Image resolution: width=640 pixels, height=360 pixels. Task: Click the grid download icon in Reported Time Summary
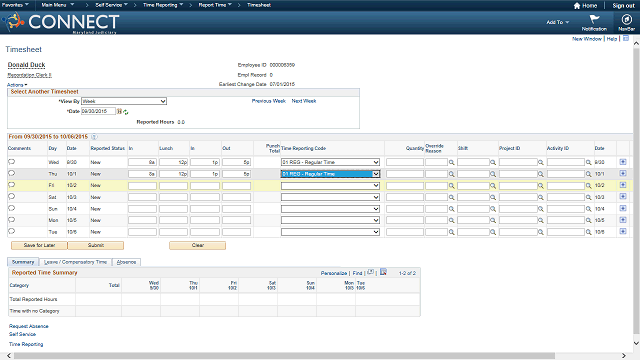(x=383, y=272)
